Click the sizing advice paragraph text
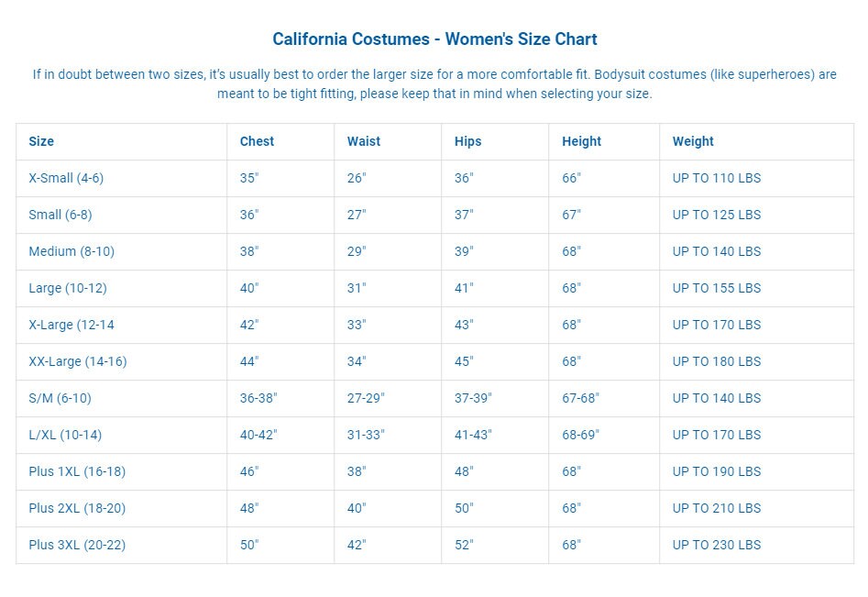Screen dimensions: 868x597 click(434, 84)
